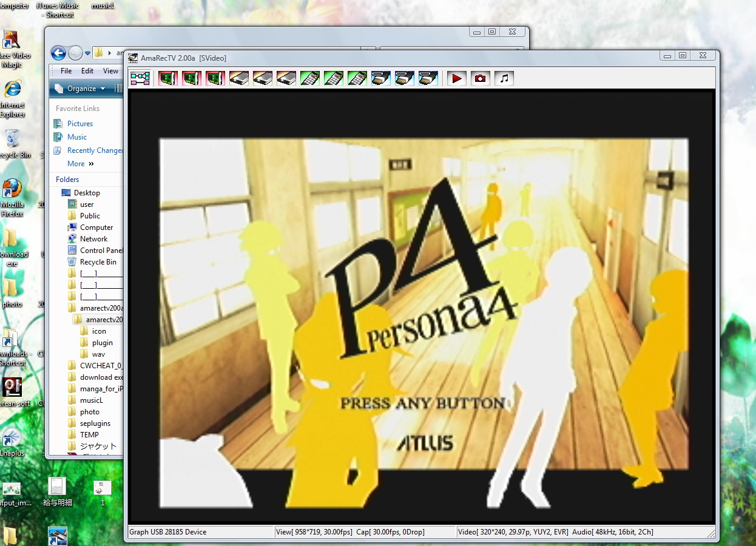Open AmaRecTV settings via the blue diagram icon
Screen dimensions: 756x546
(140, 78)
